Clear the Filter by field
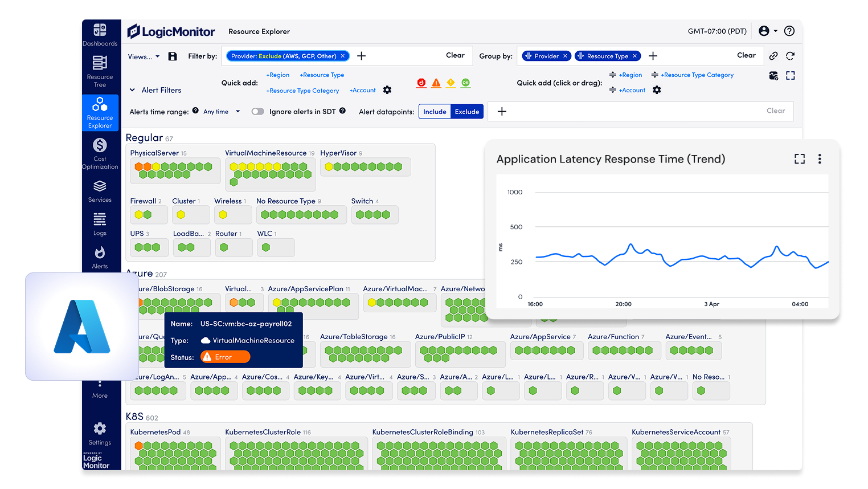 click(455, 55)
